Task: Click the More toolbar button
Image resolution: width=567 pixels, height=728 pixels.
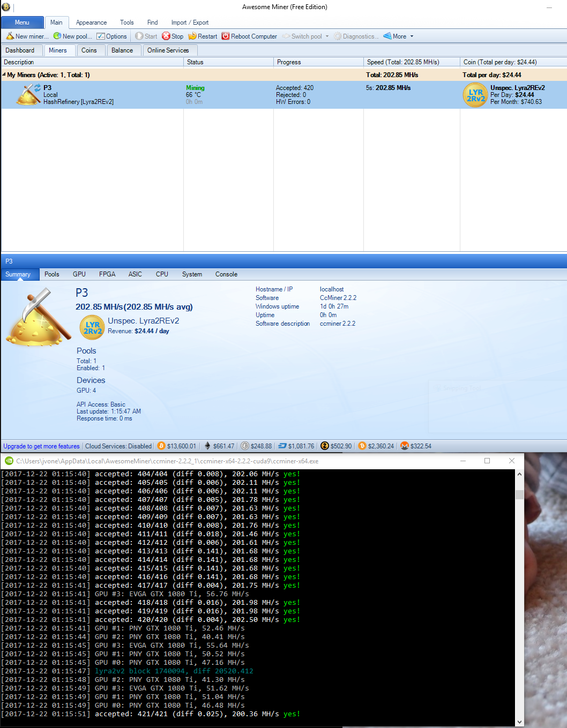Action: pyautogui.click(x=395, y=36)
